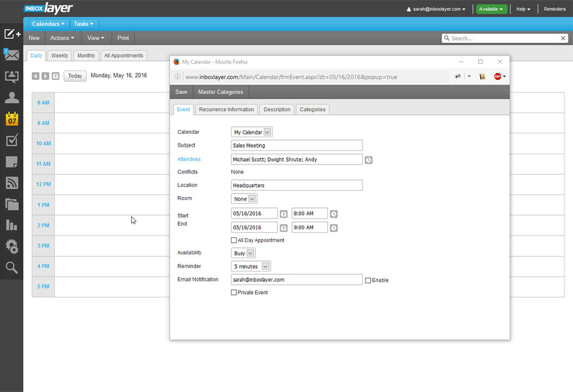
Task: Click the Attendees link
Action: pos(189,159)
